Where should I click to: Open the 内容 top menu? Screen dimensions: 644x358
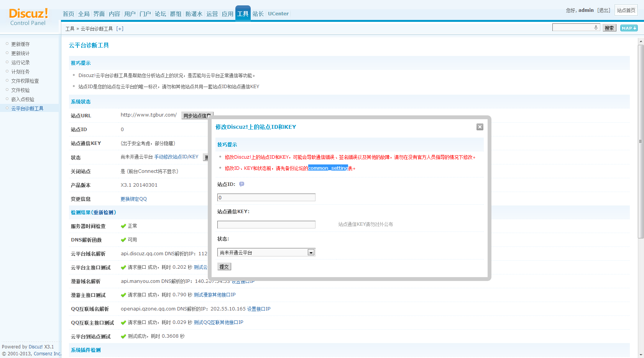coord(115,14)
